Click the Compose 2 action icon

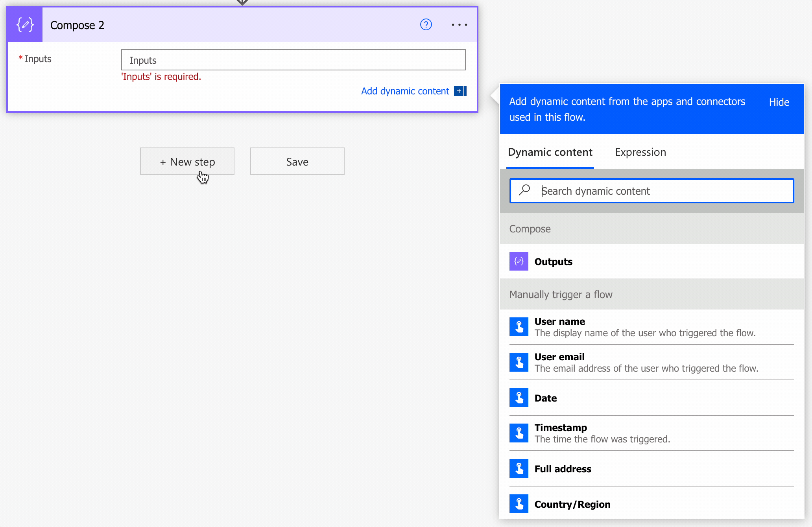click(x=25, y=25)
